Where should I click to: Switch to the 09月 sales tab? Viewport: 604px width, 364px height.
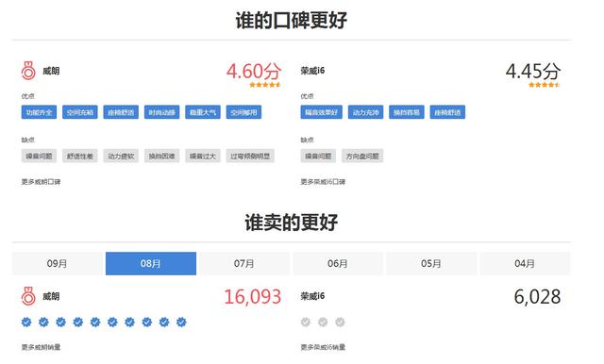point(58,264)
